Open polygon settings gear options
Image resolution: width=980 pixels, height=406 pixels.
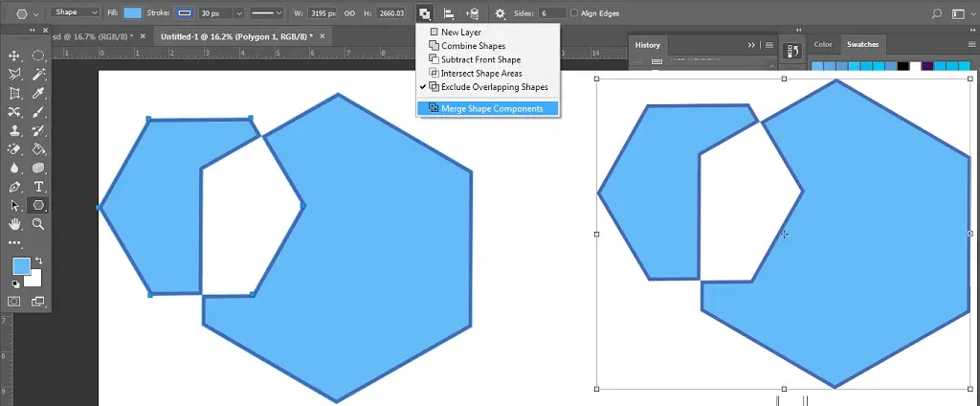click(500, 13)
